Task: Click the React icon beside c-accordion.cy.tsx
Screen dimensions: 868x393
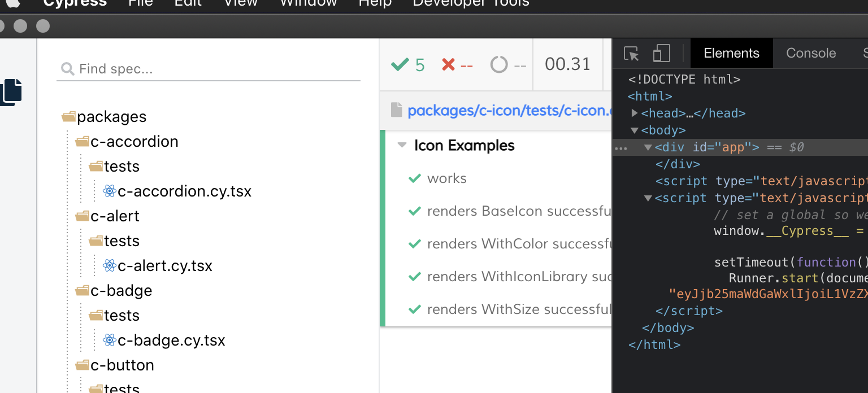Action: pyautogui.click(x=110, y=191)
